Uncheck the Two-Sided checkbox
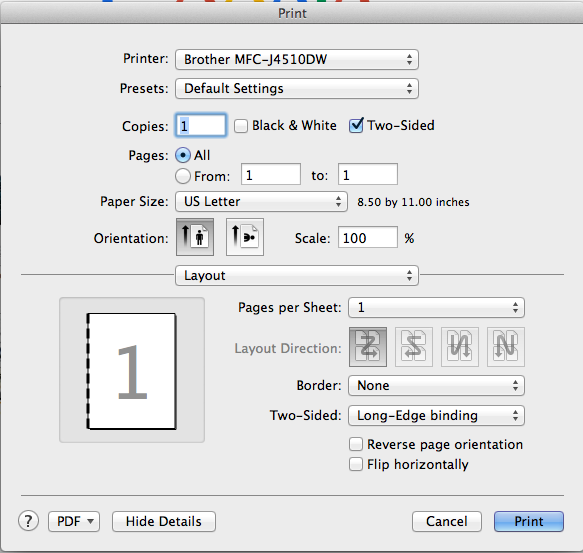The height and width of the screenshot is (553, 583). [x=356, y=125]
